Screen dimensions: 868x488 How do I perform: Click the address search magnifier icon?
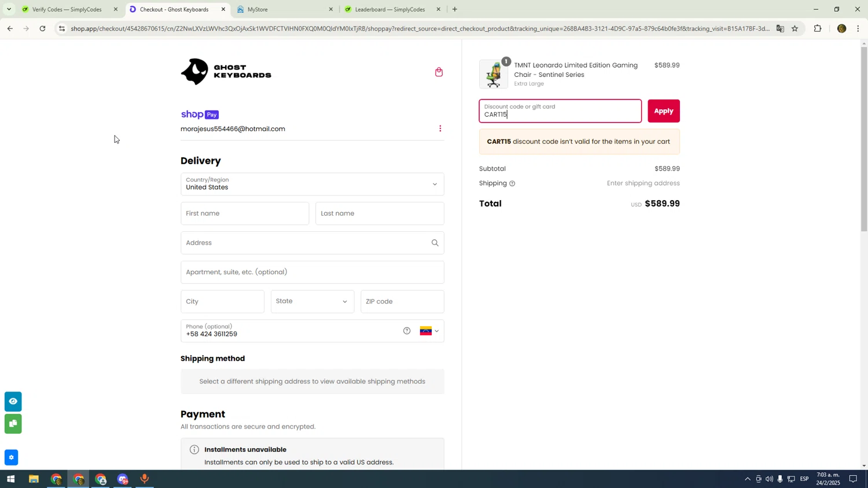(435, 243)
